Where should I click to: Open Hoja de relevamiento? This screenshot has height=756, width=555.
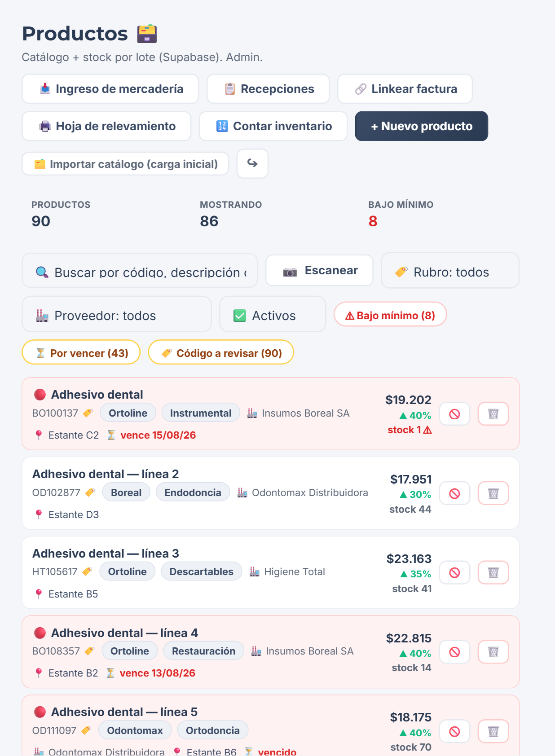(x=106, y=126)
